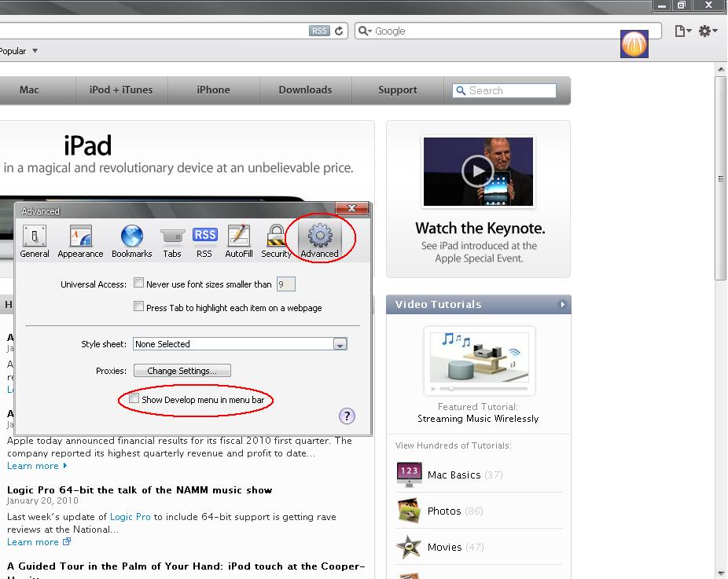This screenshot has width=728, height=579.
Task: Open the Style sheet dropdown
Action: 340,344
